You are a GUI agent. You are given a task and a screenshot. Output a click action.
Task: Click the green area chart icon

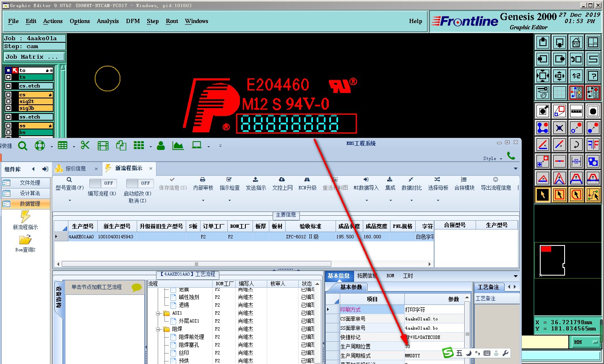(178, 145)
